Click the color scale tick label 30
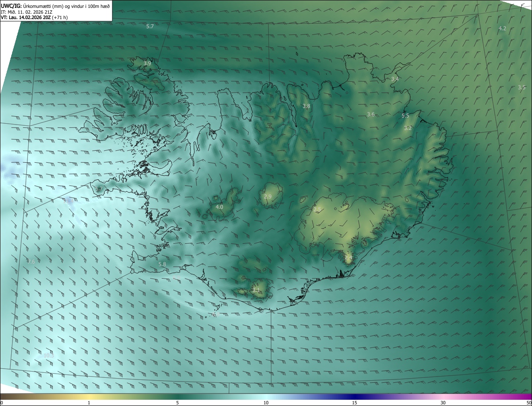The image size is (532, 406). click(x=443, y=403)
